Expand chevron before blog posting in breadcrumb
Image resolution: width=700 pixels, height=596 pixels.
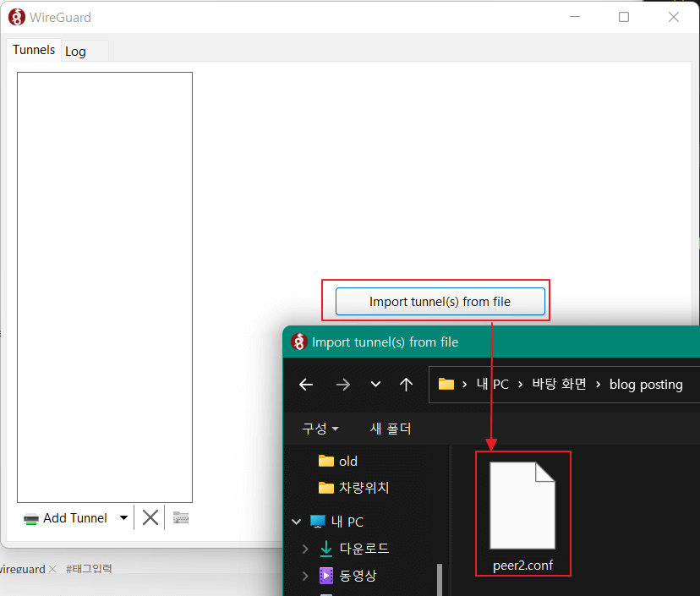(599, 385)
